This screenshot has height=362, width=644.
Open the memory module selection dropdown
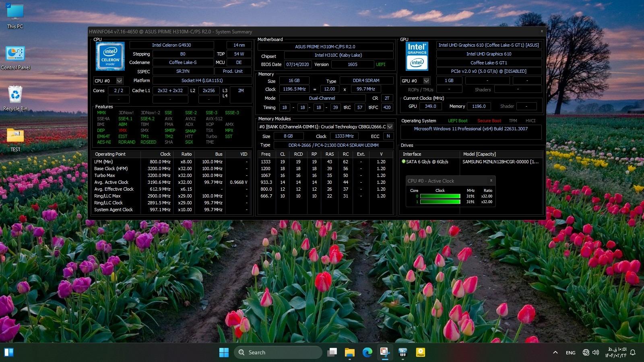(x=390, y=127)
